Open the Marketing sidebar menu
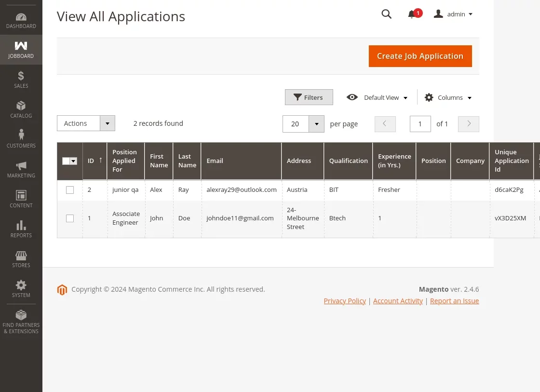This screenshot has height=392, width=540. point(21,169)
